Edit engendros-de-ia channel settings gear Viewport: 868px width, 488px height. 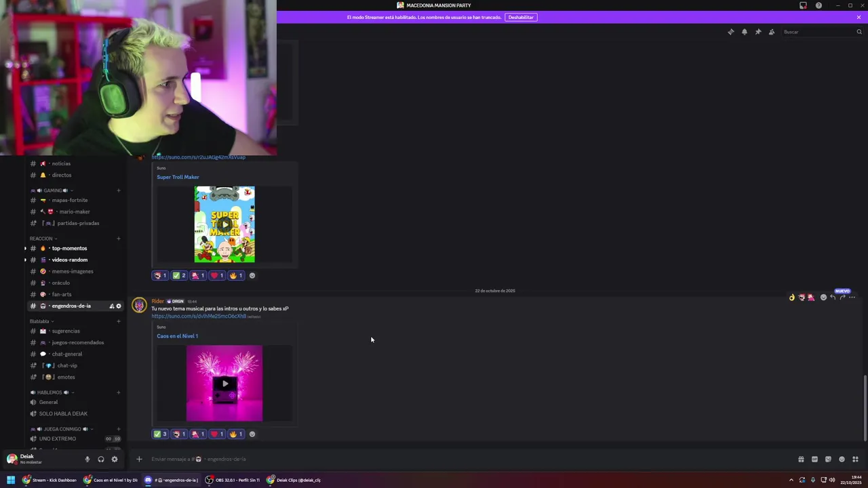pyautogui.click(x=119, y=306)
